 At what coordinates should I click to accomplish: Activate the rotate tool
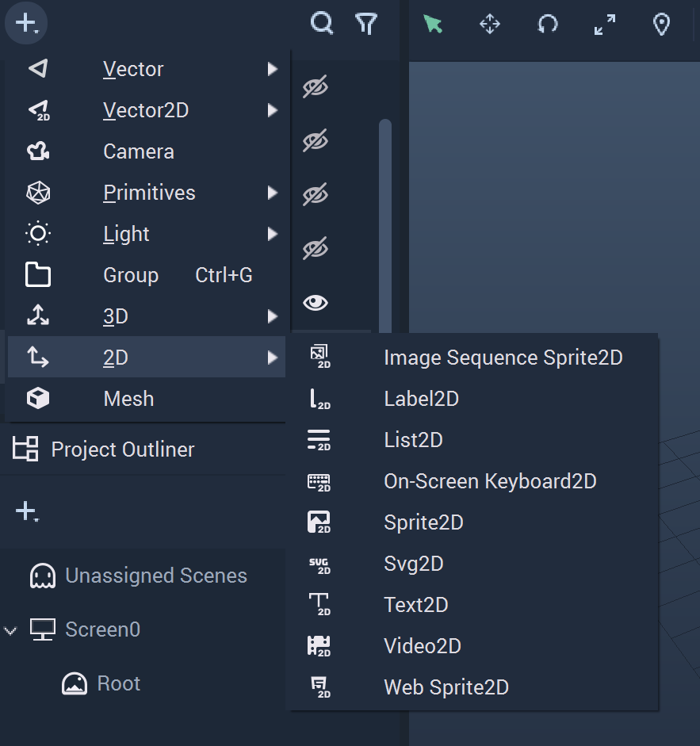[547, 24]
